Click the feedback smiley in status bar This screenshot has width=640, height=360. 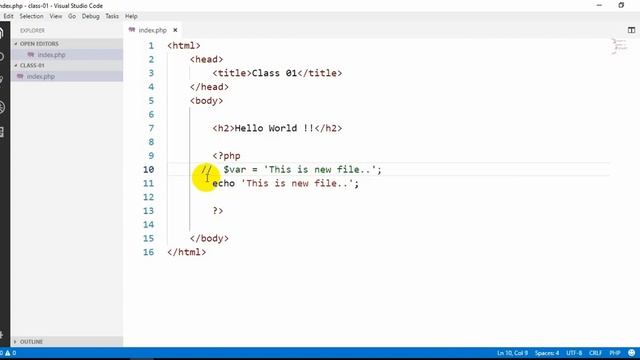[631, 353]
